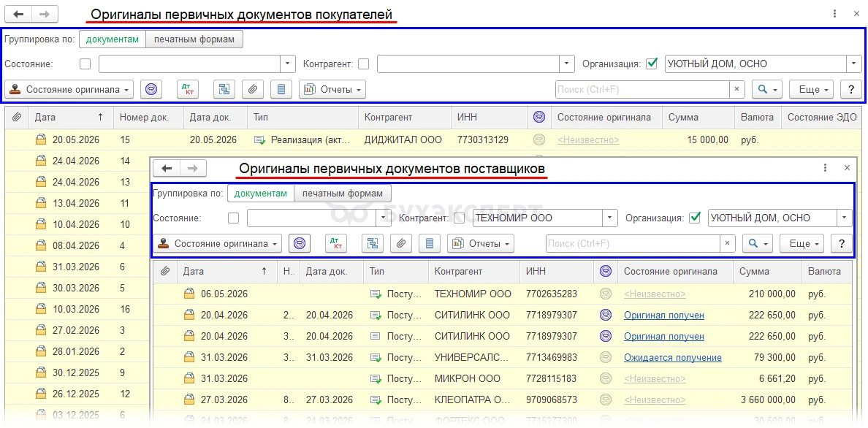This screenshot has width=868, height=428.
Task: Open the Ожидается получение link
Action: 673,357
